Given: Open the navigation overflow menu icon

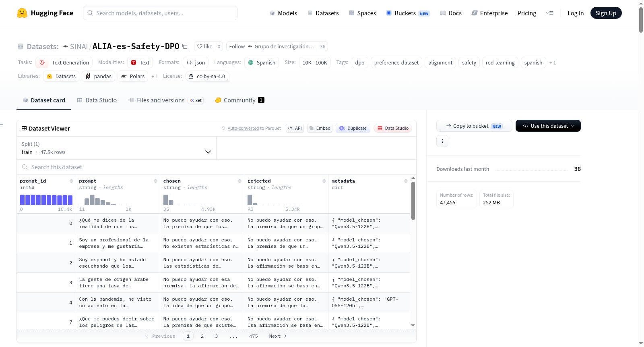Looking at the screenshot, I should 549,13.
